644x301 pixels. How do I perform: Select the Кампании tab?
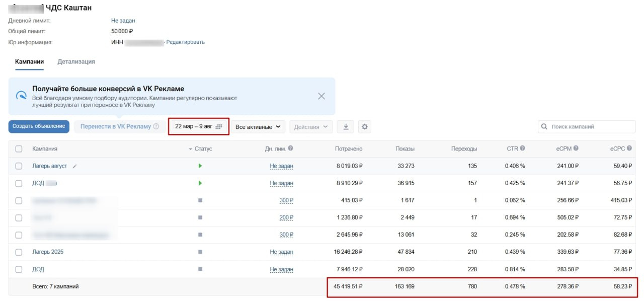click(29, 61)
